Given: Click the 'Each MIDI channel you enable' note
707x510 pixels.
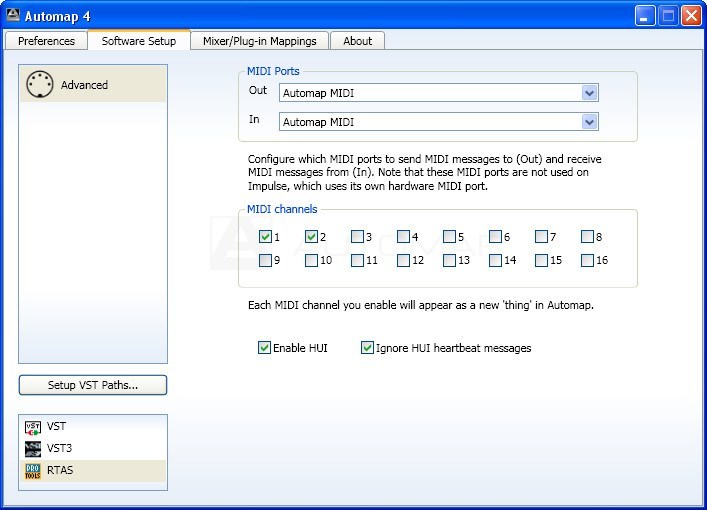Looking at the screenshot, I should coord(421,305).
